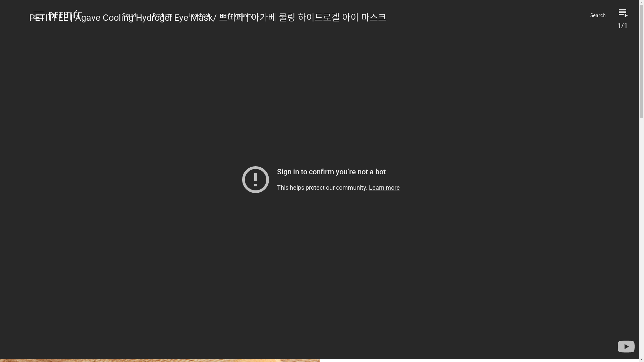Click the exclamation warning icon
644x362 pixels.
coord(256,180)
